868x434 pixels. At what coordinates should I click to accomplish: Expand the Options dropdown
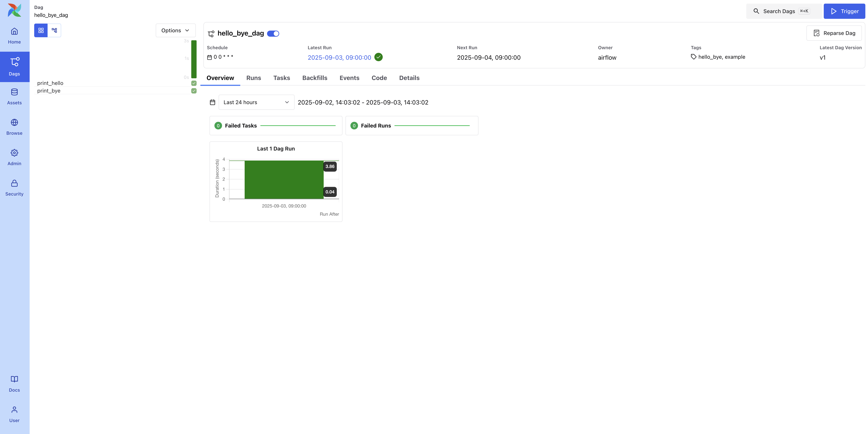click(175, 30)
